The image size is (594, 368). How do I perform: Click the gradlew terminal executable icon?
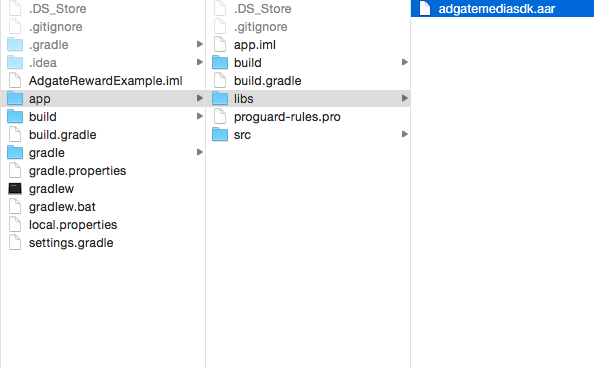(x=15, y=188)
